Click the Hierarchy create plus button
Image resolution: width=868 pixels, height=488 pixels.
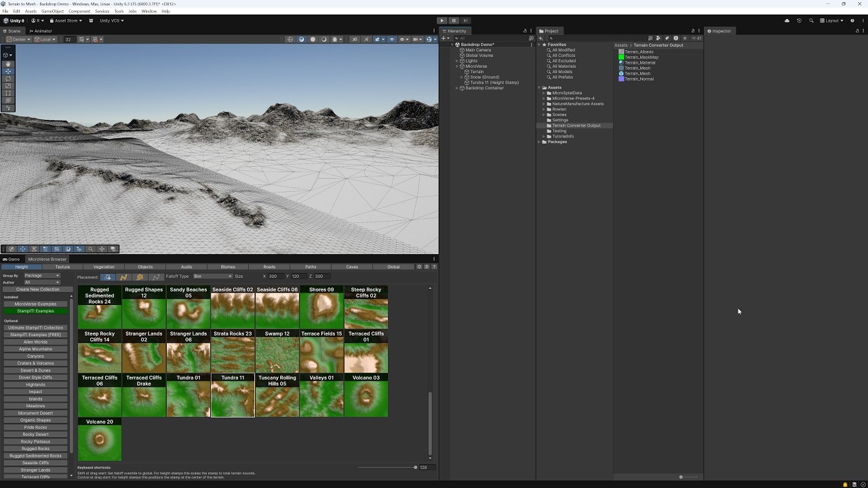[444, 38]
